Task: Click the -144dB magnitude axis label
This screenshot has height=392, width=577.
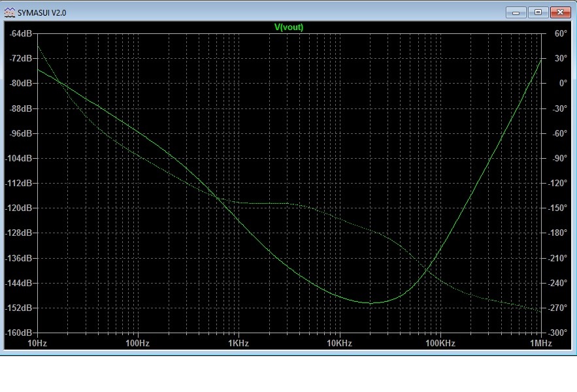Action: pyautogui.click(x=19, y=283)
